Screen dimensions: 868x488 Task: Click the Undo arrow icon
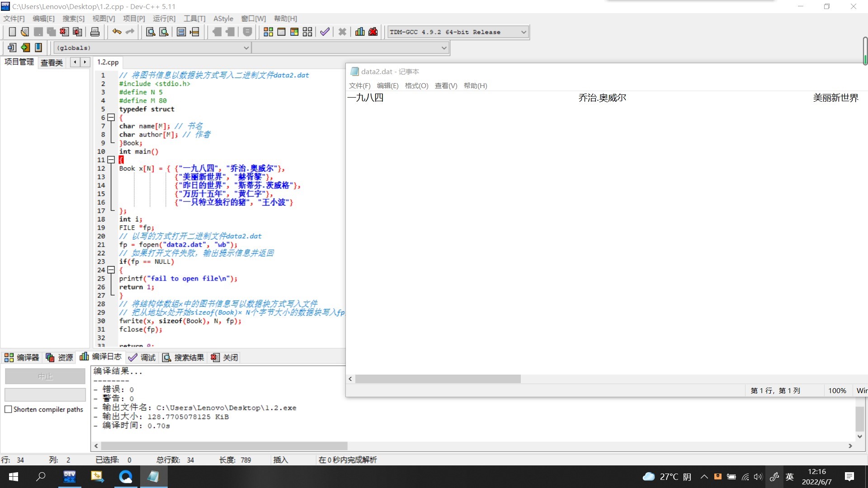coord(117,32)
